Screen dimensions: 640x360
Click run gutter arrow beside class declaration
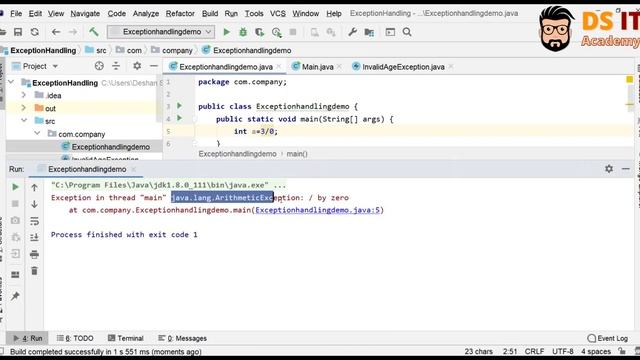pyautogui.click(x=180, y=106)
